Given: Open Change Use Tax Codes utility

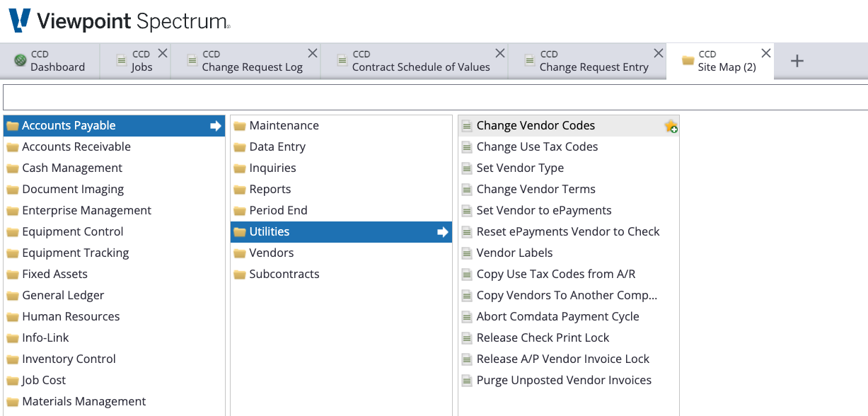Looking at the screenshot, I should 569,147.
